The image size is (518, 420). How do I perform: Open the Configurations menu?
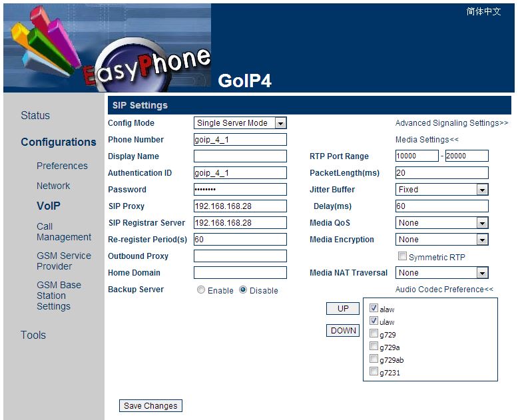coord(59,142)
